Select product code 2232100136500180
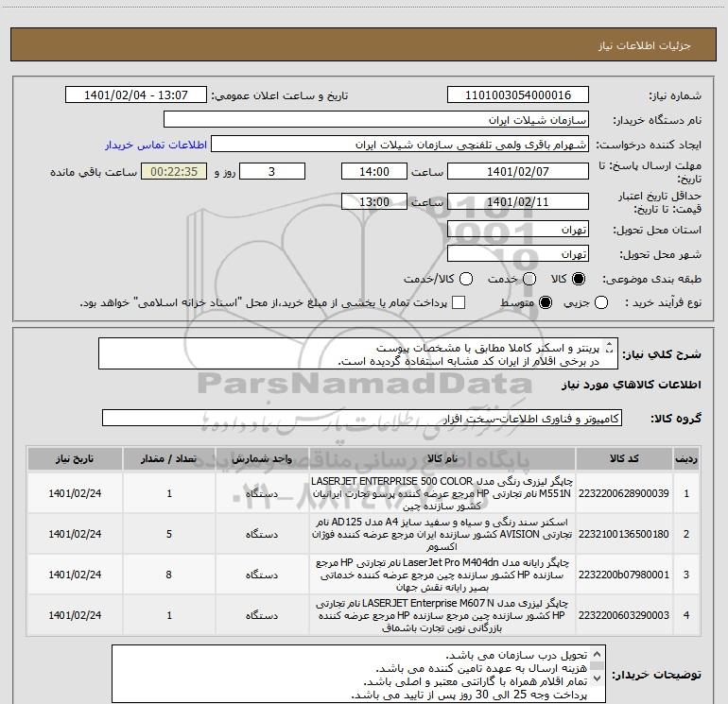The image size is (728, 704). 624,534
